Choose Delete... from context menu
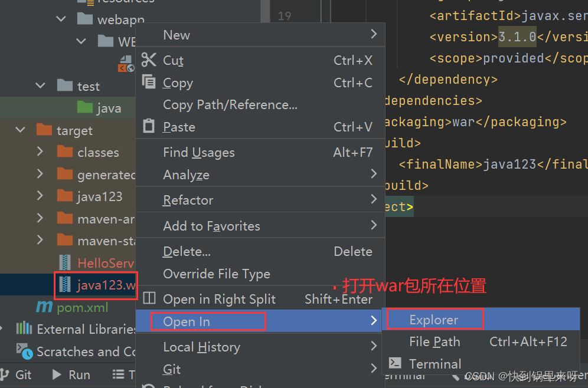 260,251
